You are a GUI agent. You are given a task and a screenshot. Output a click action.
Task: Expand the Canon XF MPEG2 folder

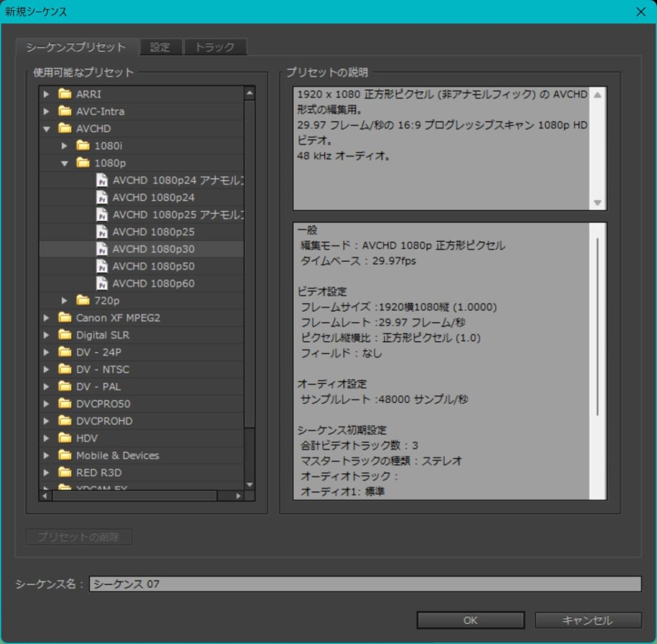pos(46,318)
